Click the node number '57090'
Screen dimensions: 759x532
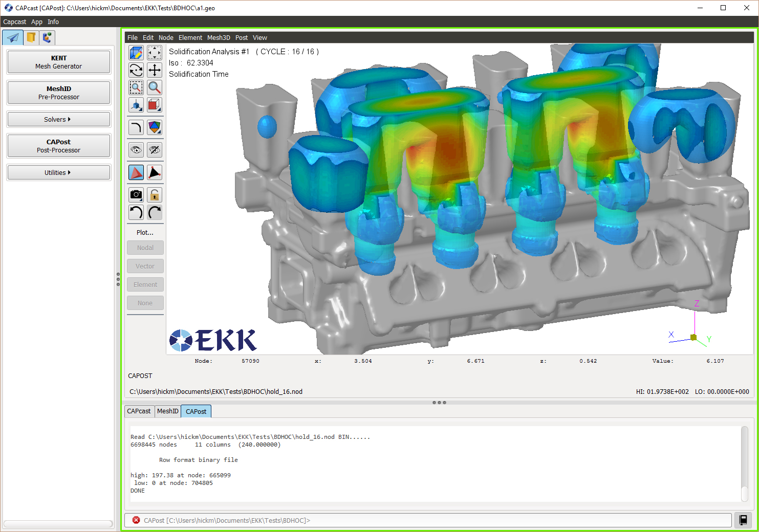[250, 361]
